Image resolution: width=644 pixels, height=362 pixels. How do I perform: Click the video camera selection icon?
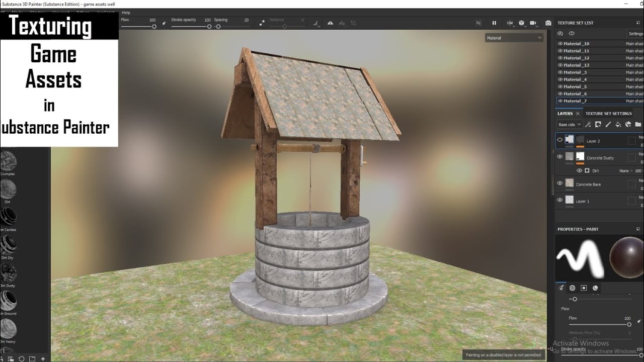(533, 23)
